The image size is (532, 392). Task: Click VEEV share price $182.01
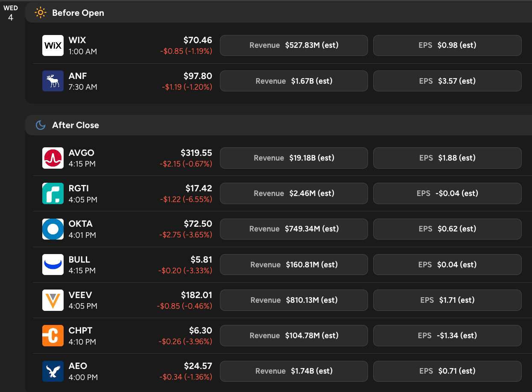pos(196,295)
